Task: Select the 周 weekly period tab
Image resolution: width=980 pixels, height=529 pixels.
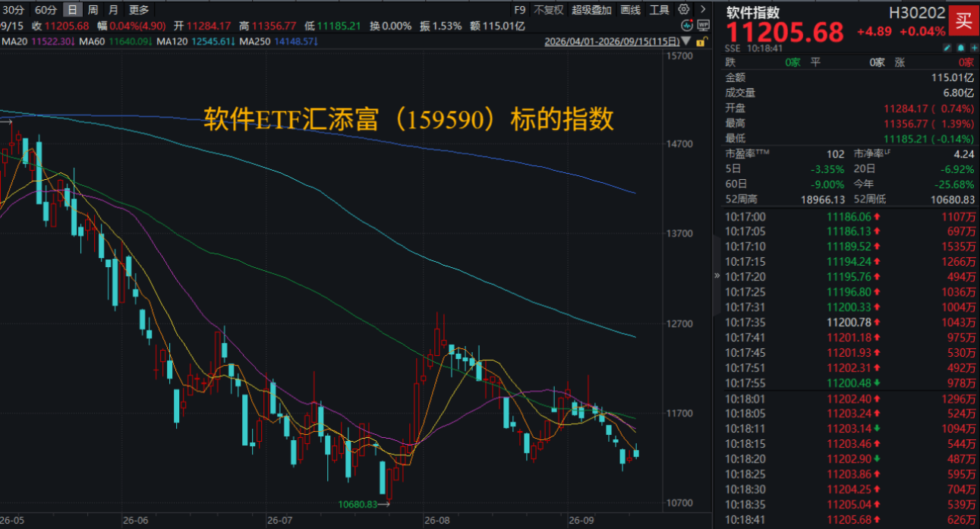Action: coord(93,10)
